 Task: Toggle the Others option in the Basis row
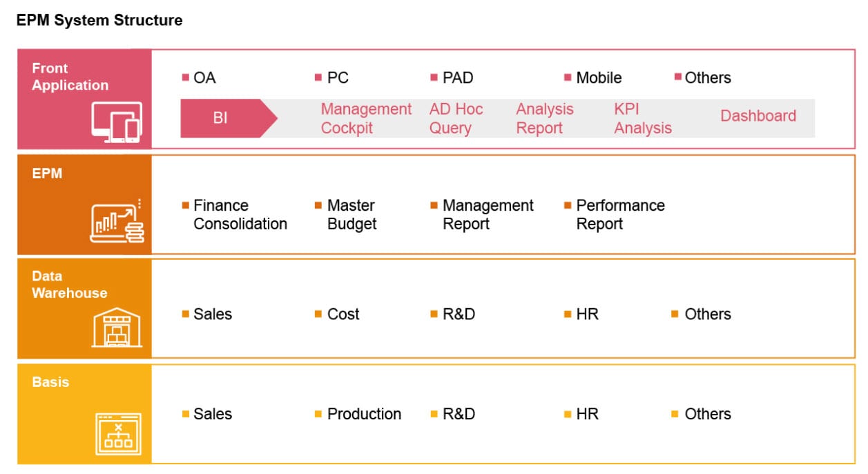pos(706,414)
